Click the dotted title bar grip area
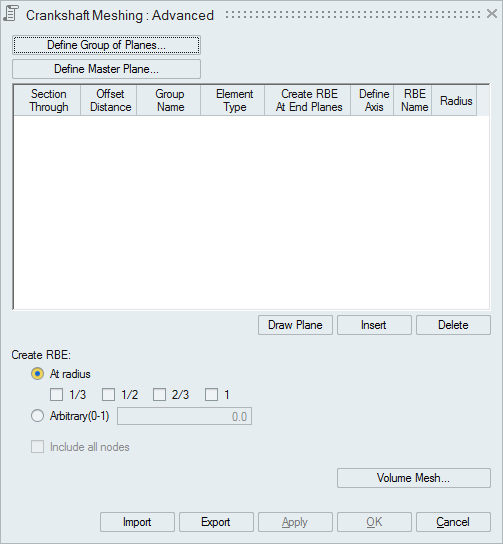The width and height of the screenshot is (503, 544). [353, 14]
